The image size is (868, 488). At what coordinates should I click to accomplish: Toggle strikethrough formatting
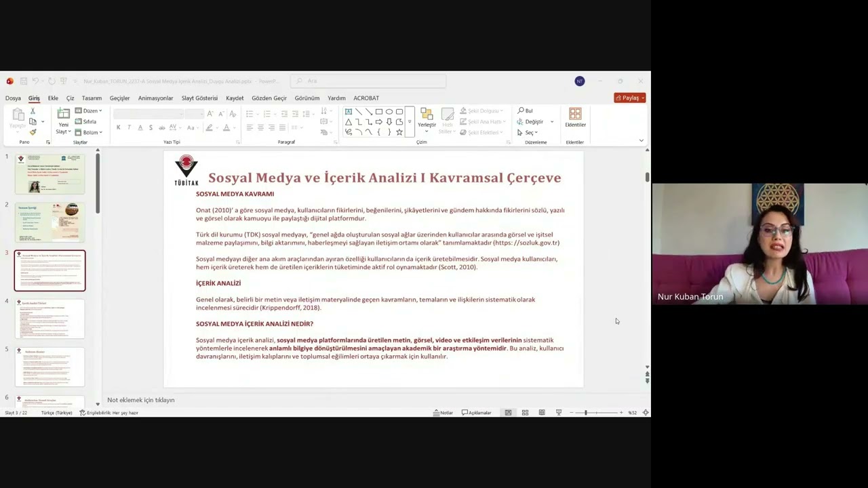[x=161, y=127]
